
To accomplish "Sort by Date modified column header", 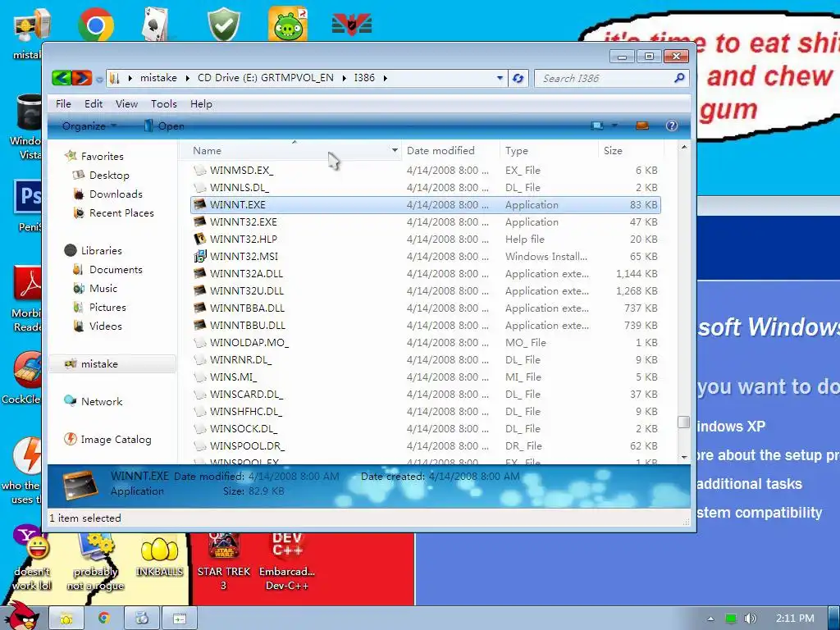I will [450, 151].
